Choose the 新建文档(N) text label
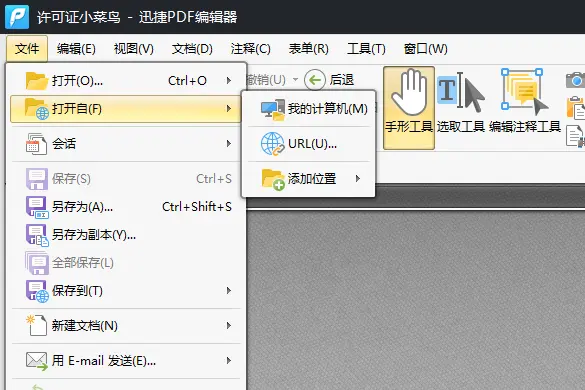 [x=85, y=326]
